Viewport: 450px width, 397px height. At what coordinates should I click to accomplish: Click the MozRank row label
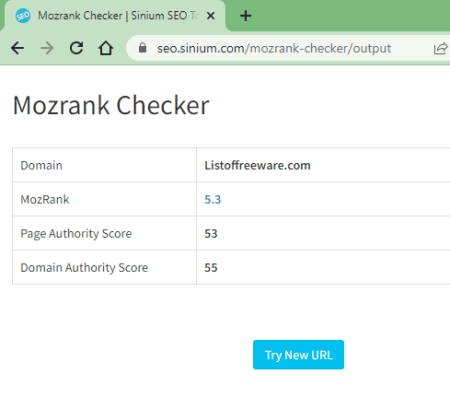[x=45, y=199]
